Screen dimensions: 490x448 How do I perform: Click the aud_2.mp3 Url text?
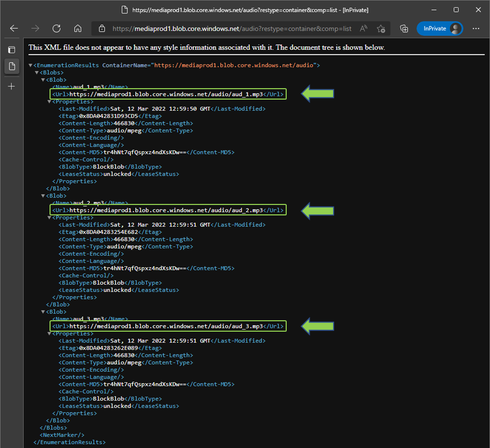[x=166, y=210]
